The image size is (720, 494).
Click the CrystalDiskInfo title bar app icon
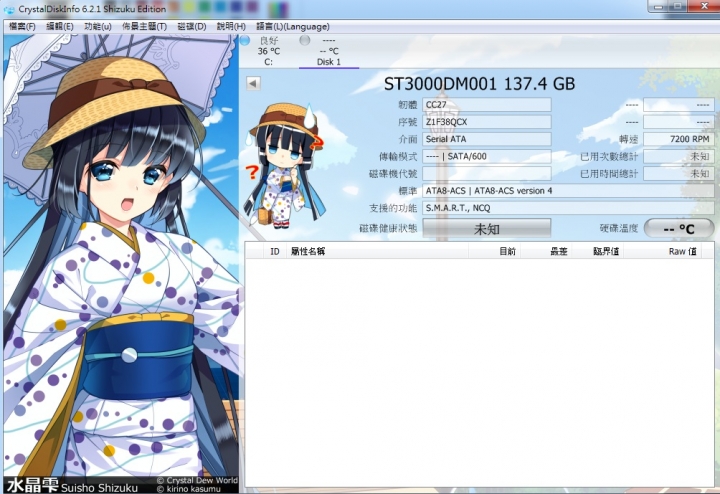[9, 9]
